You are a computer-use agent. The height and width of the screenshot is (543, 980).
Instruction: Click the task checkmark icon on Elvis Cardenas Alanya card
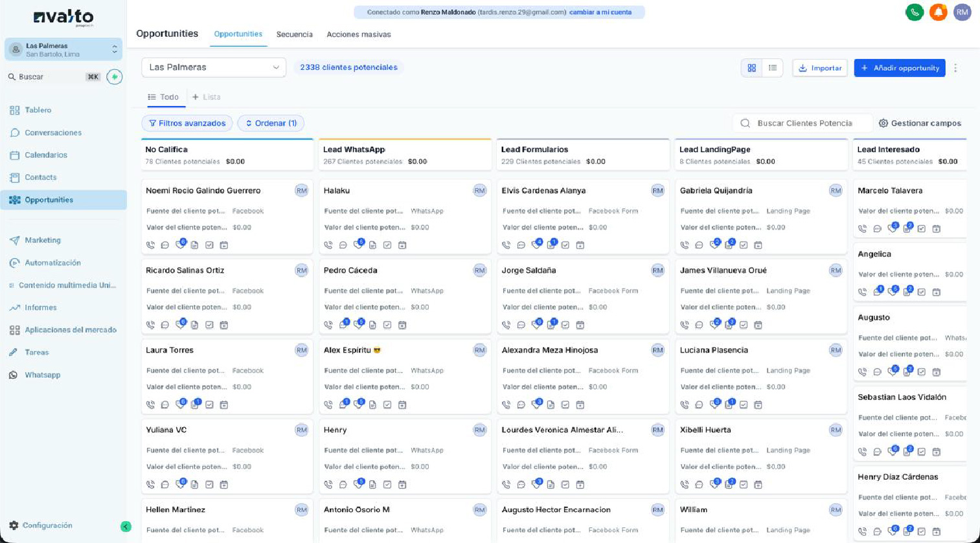tap(565, 245)
